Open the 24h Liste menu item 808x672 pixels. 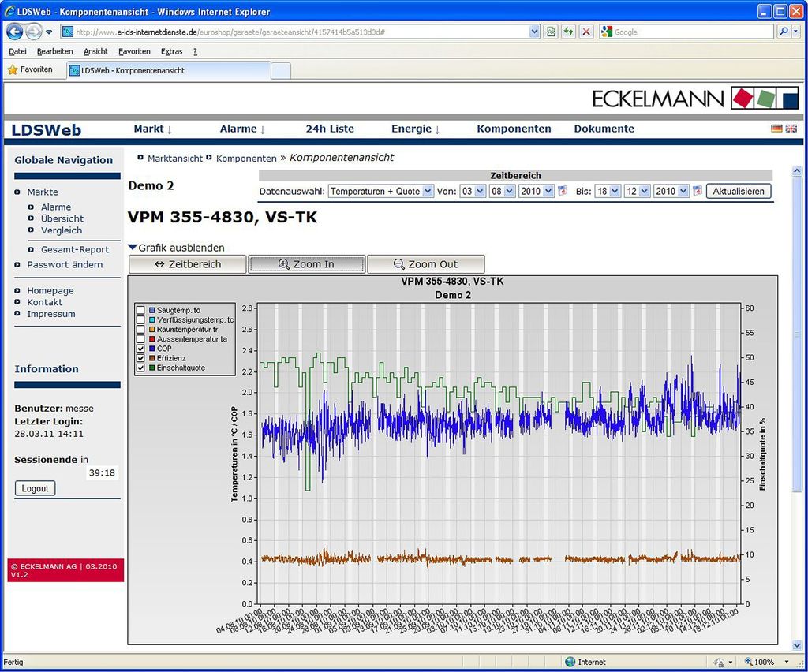coord(330,129)
